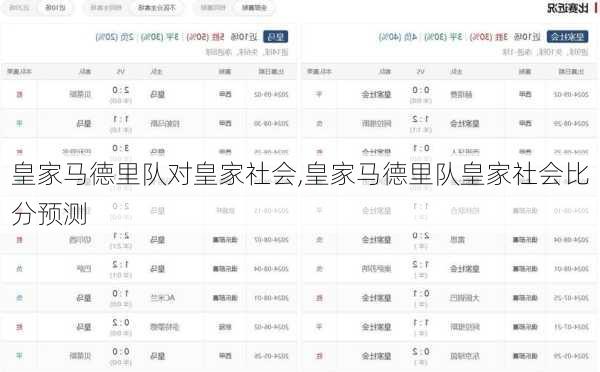The height and width of the screenshot is (372, 600).
Task: Open 雷恩 in the 皇家社会 table
Action: [x=457, y=240]
